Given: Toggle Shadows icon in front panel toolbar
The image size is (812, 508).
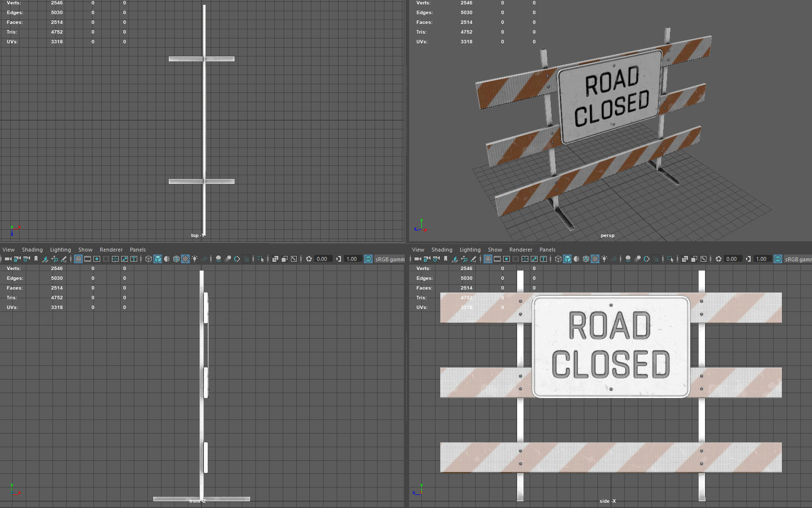Looking at the screenshot, I should click(x=205, y=259).
